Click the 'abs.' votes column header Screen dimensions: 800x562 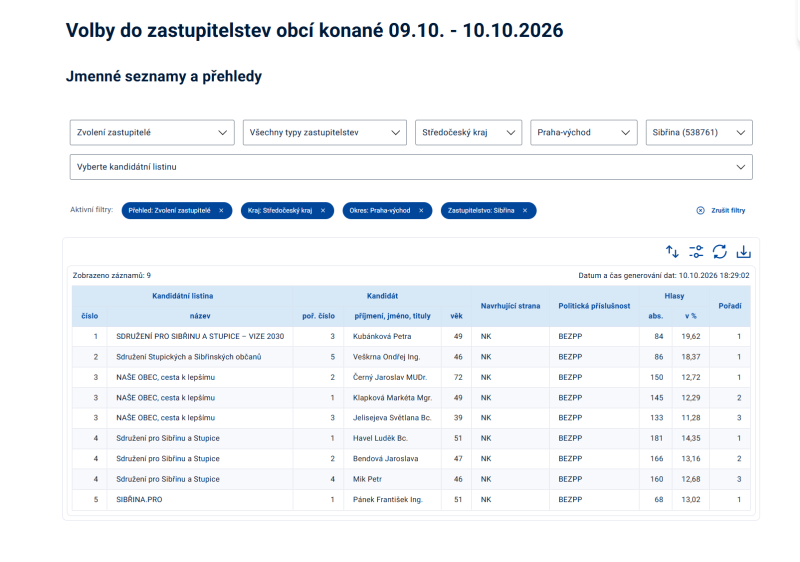(656, 316)
